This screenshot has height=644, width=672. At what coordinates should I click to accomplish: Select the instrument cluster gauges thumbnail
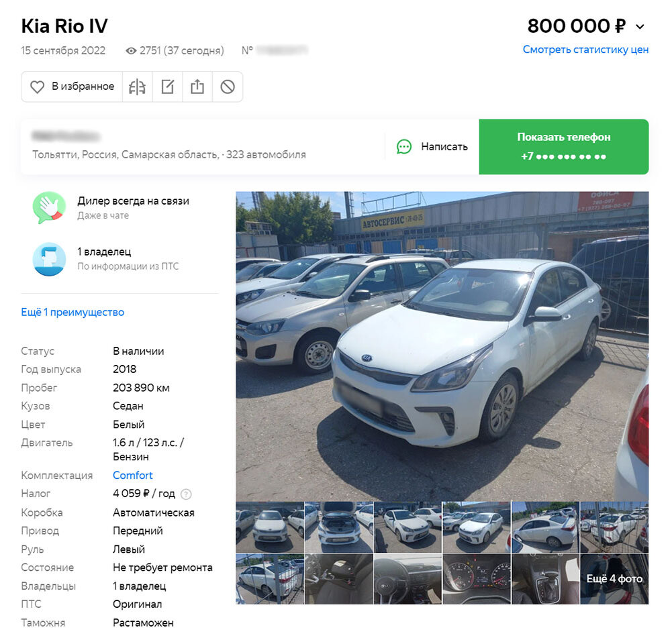tap(476, 579)
